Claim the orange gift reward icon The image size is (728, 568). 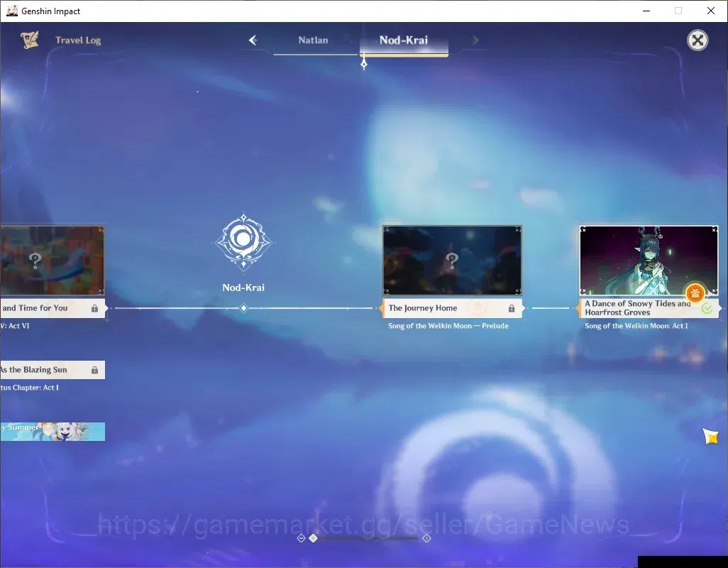coord(695,293)
